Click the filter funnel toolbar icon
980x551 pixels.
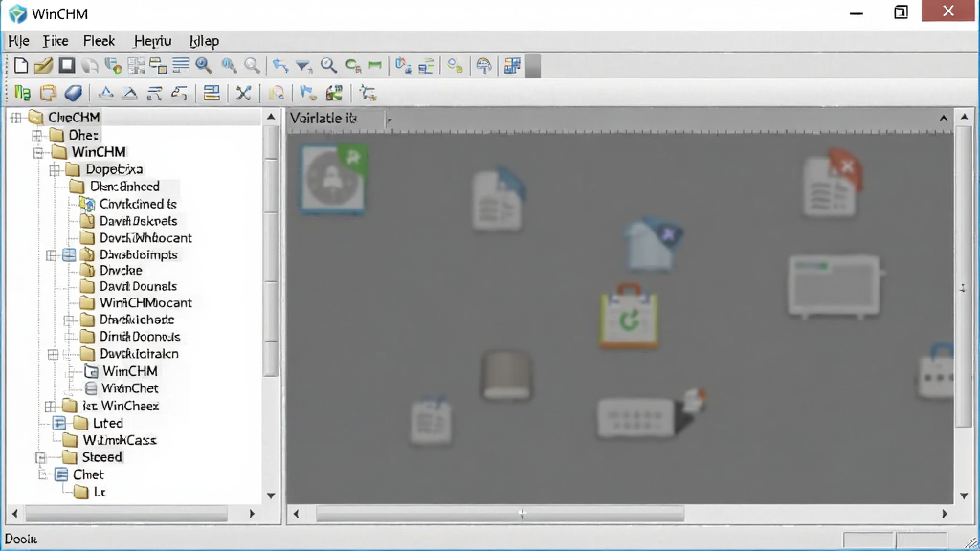pos(303,66)
